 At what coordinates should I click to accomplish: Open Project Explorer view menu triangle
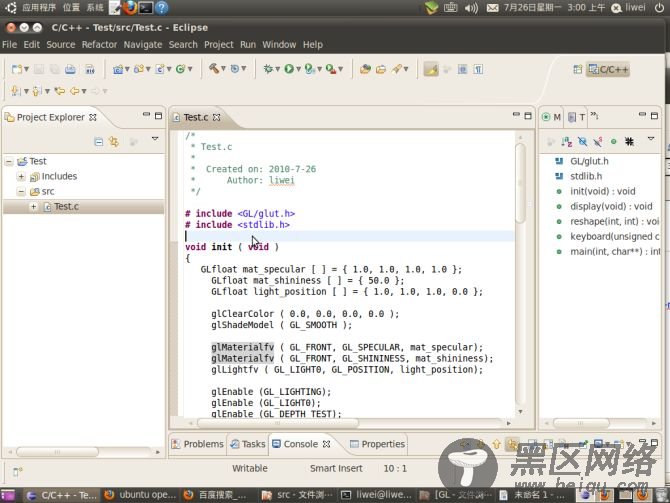[x=155, y=139]
